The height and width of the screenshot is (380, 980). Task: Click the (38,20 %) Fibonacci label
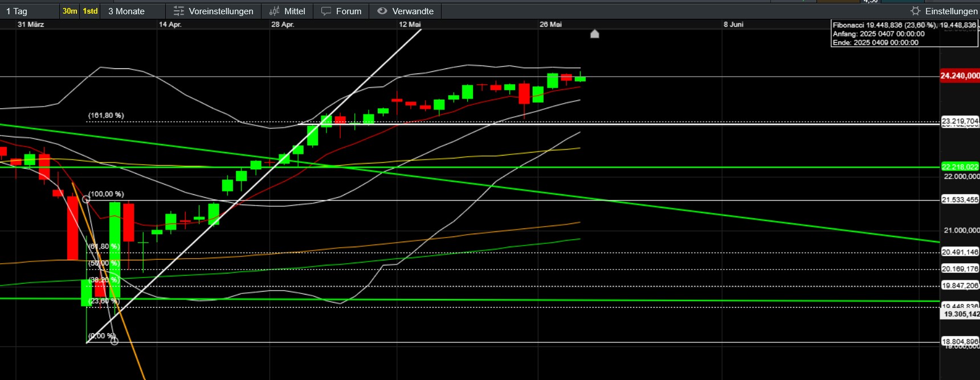click(x=104, y=280)
